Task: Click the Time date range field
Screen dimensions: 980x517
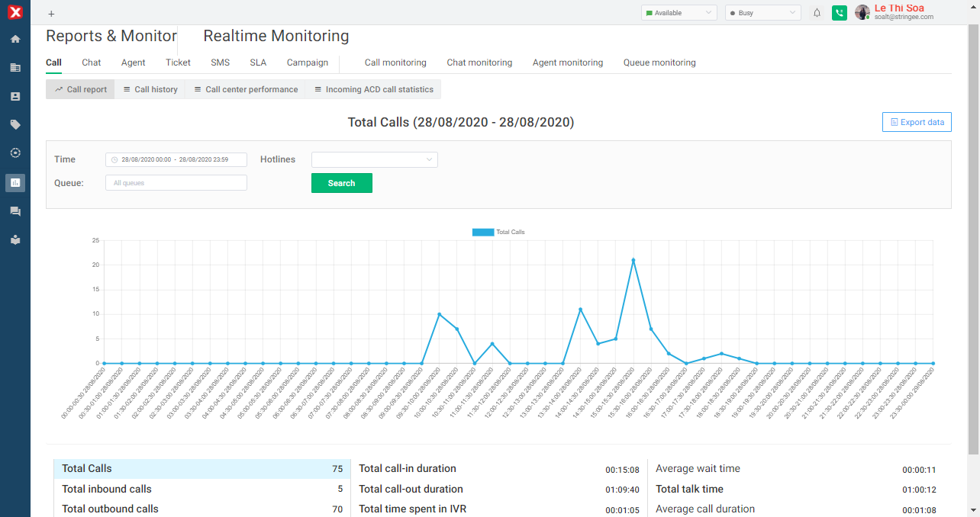Action: (176, 159)
